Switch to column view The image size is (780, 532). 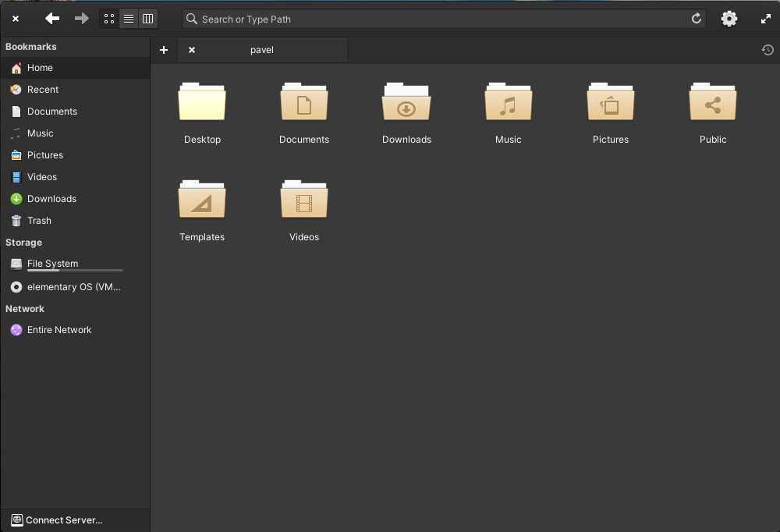147,18
